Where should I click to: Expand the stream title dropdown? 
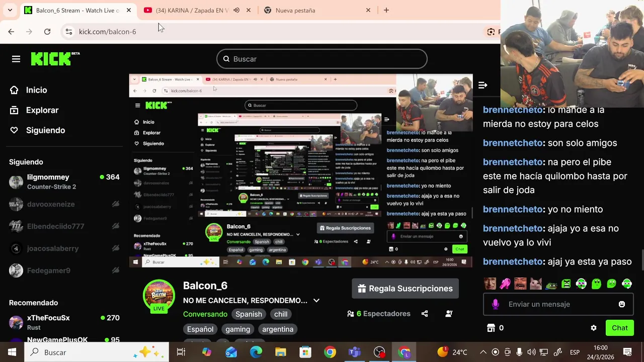[x=316, y=301]
